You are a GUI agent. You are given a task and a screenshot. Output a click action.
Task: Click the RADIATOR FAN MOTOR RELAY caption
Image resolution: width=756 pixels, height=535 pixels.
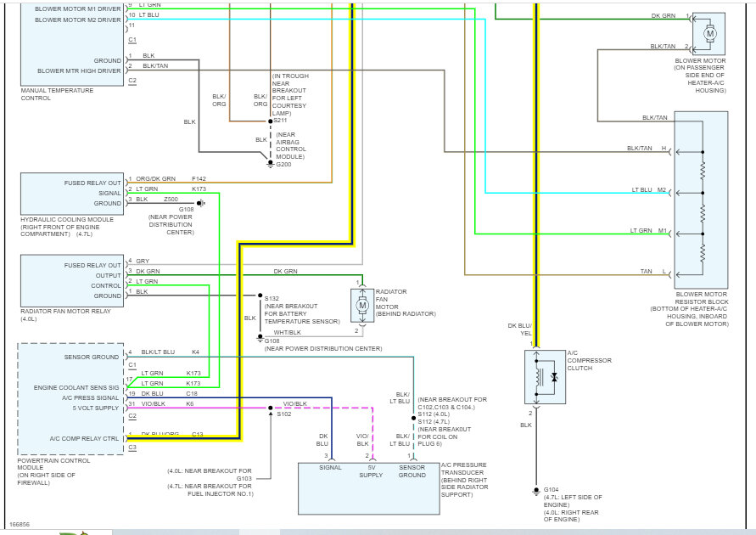[x=65, y=315]
